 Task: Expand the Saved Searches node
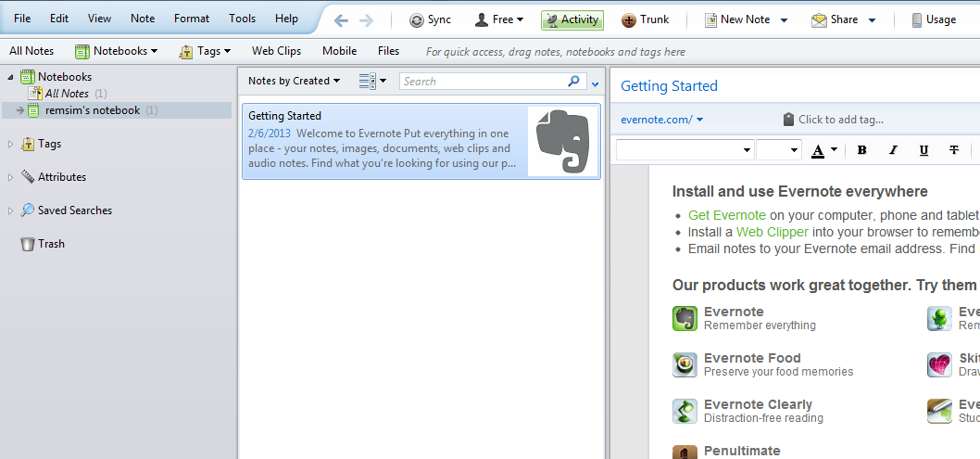tap(10, 210)
